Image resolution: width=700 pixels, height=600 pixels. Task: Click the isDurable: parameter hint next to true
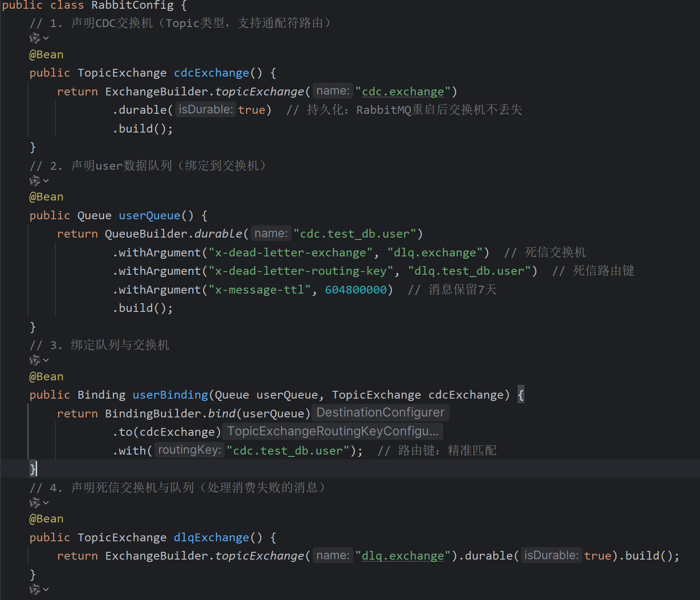[205, 109]
